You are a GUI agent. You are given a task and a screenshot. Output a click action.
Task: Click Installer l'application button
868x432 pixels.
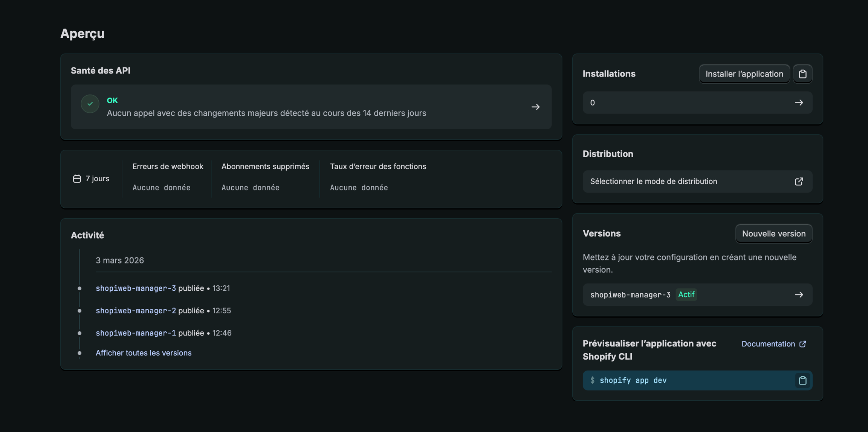744,74
